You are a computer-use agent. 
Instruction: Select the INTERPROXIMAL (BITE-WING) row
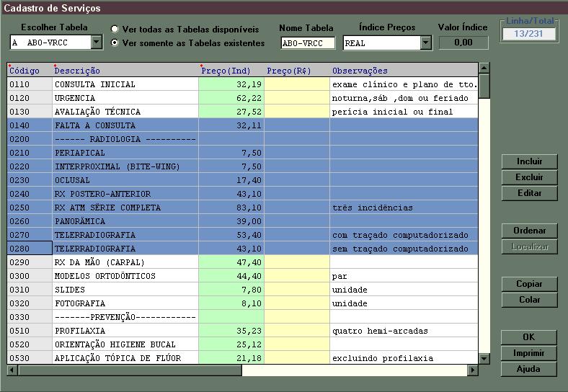point(242,166)
